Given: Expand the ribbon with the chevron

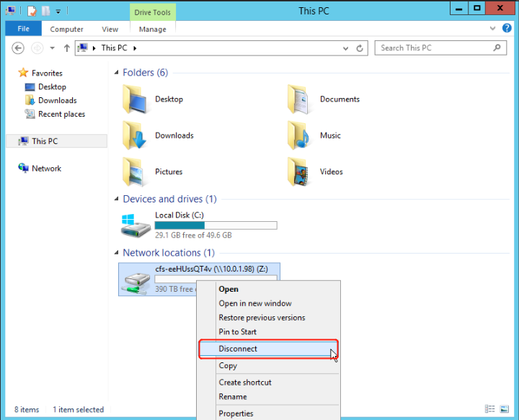Looking at the screenshot, I should [x=492, y=28].
